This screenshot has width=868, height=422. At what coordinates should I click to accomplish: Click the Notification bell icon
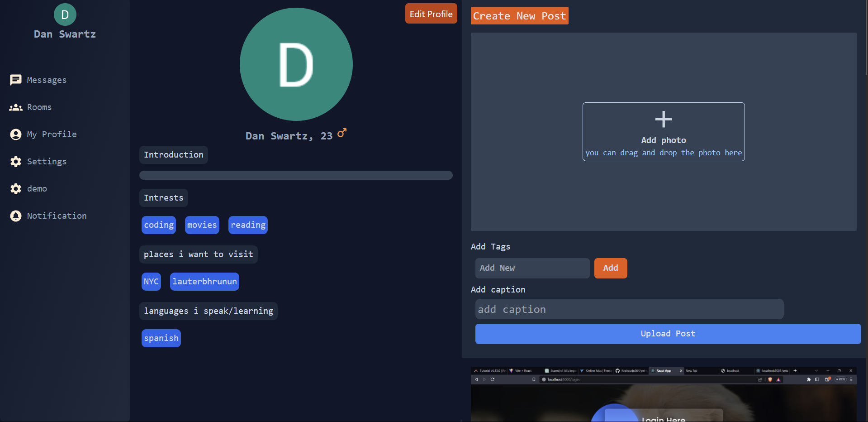click(x=16, y=216)
